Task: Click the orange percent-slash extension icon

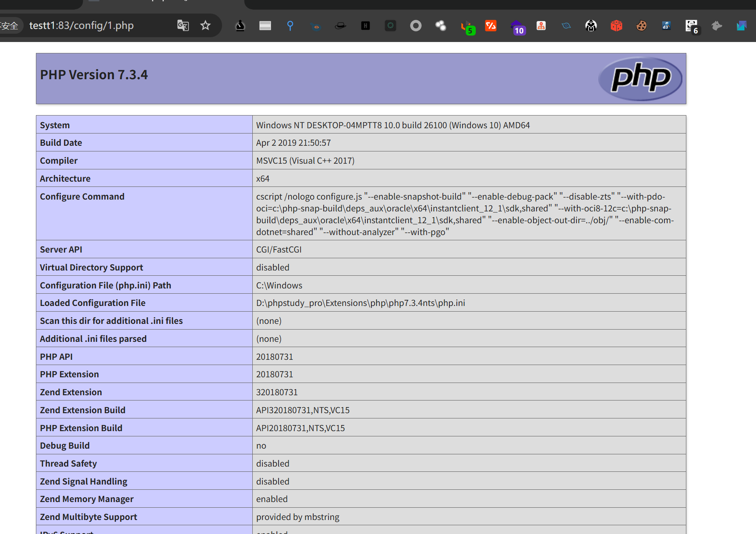Action: pyautogui.click(x=491, y=26)
